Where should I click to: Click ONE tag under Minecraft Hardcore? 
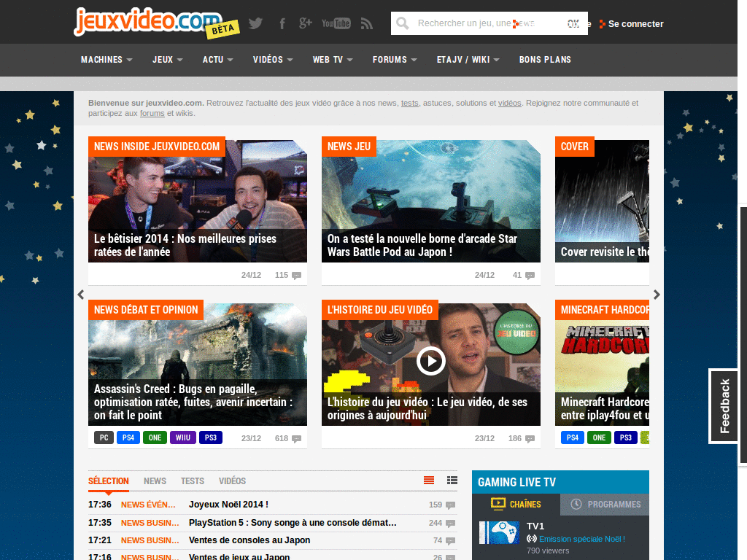tap(599, 437)
